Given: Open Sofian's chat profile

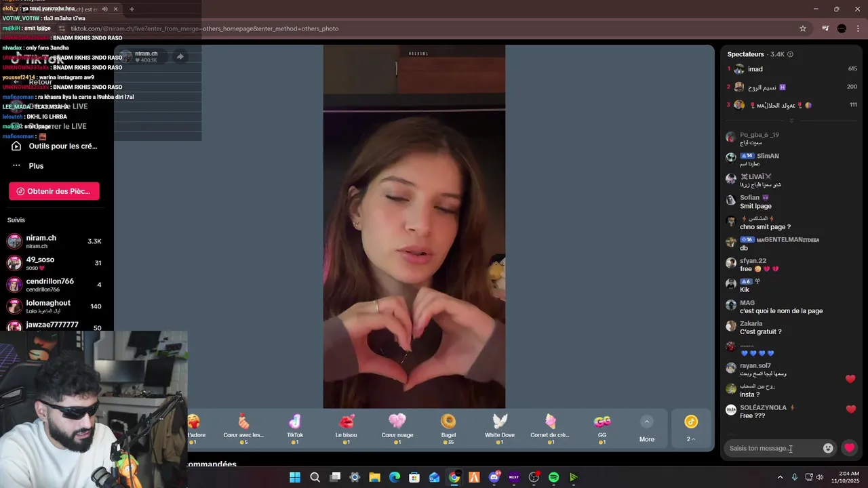Looking at the screenshot, I should [749, 198].
